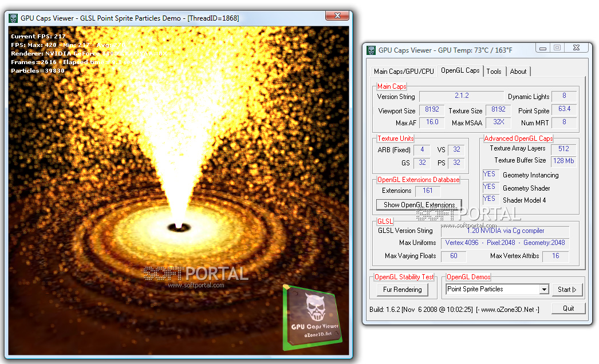Click the Texture Buffer Size value 128 Mb
This screenshot has width=599, height=364.
click(x=563, y=161)
